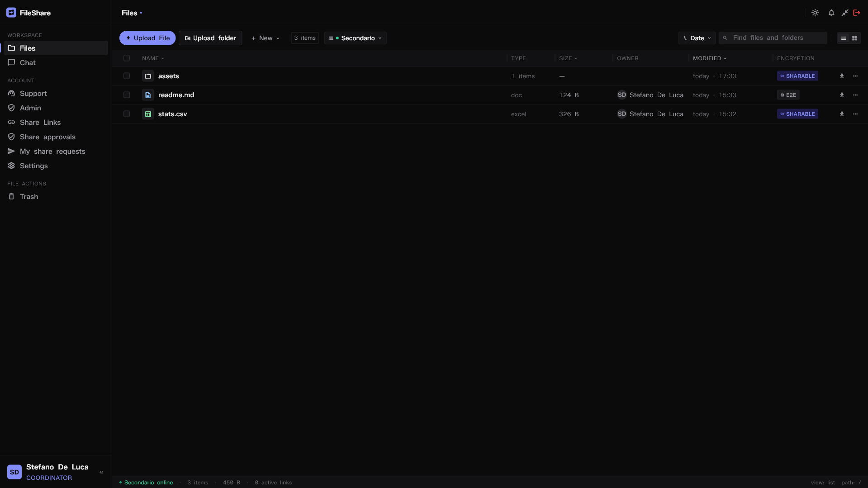868x488 pixels.
Task: Check the stats.csv checkbox
Action: click(127, 114)
